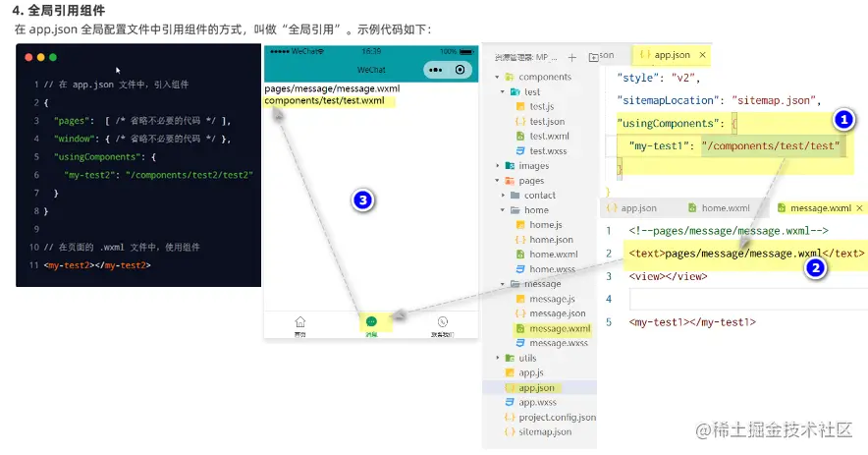
Task: Select the components folder label
Action: [545, 77]
